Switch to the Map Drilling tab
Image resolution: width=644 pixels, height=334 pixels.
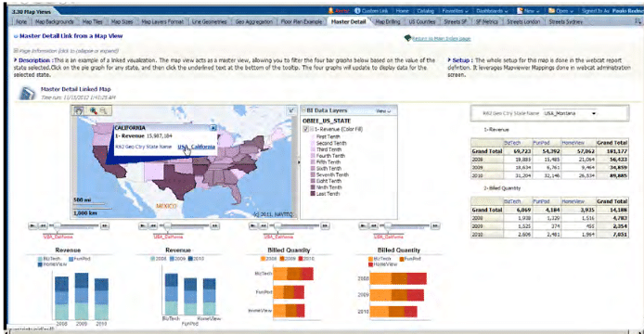(388, 21)
